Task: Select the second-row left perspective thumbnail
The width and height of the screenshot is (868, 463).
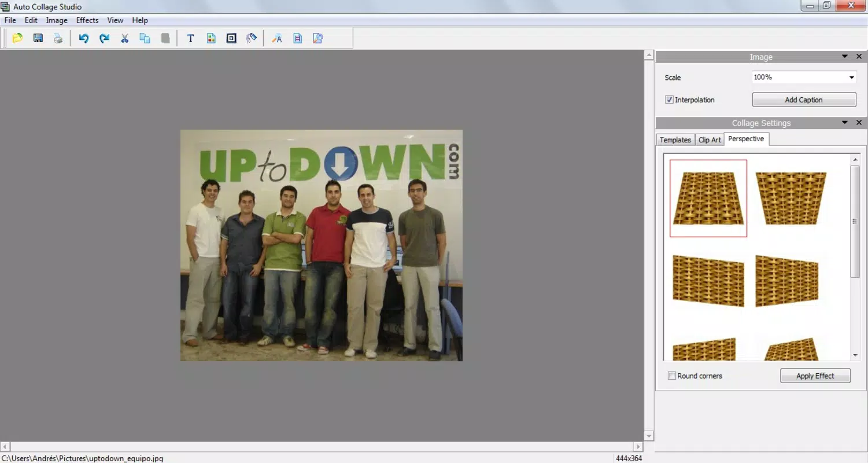Action: [708, 281]
